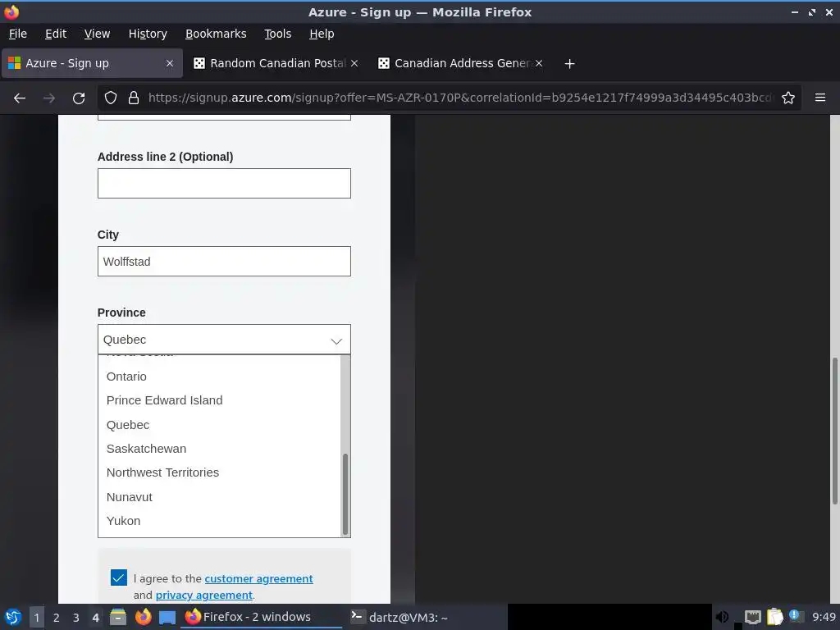Image resolution: width=840 pixels, height=630 pixels.
Task: Choose Quebec in the dropdown list
Action: (219, 425)
